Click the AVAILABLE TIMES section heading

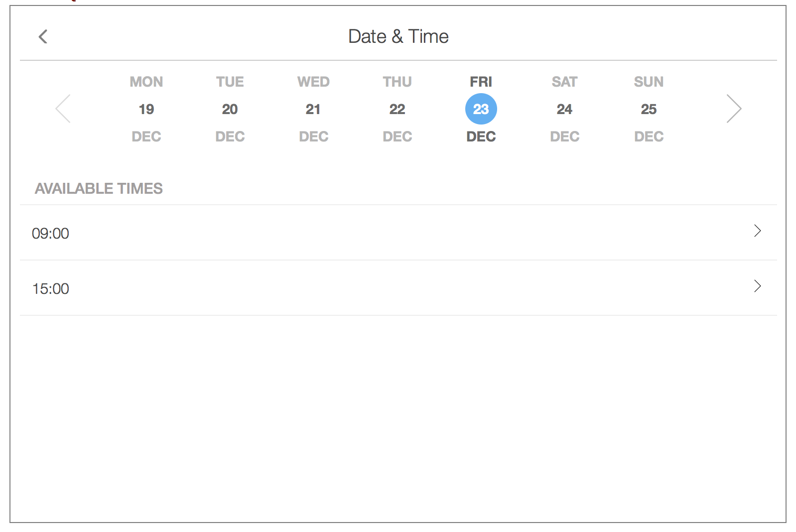click(x=99, y=188)
